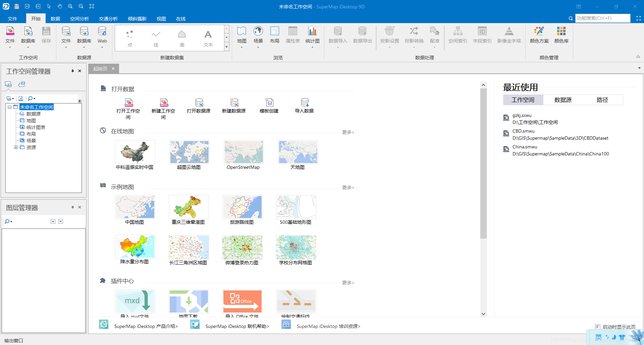Image resolution: width=644 pixels, height=345 pixels.
Task: Select 统计图表 in workspace tree
Action: [36, 127]
